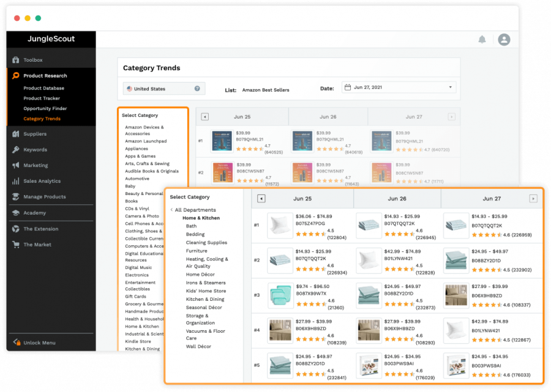
Task: Go to previous dates in background table
Action: tap(205, 117)
